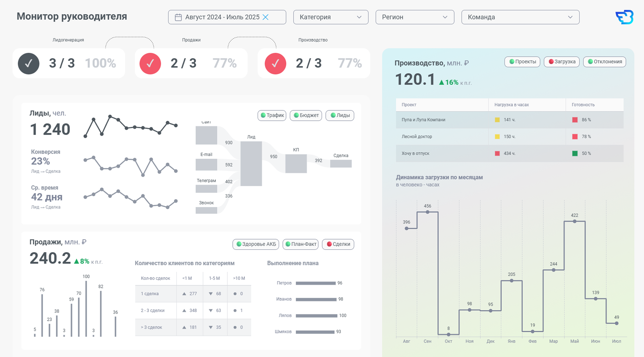644x357 pixels.
Task: Click the Проект column header
Action: tap(442, 105)
